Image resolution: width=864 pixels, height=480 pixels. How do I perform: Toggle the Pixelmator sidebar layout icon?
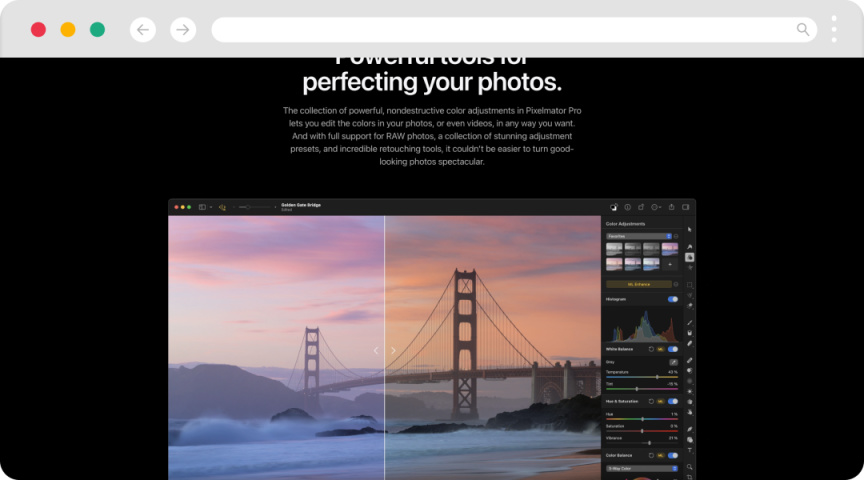(202, 207)
